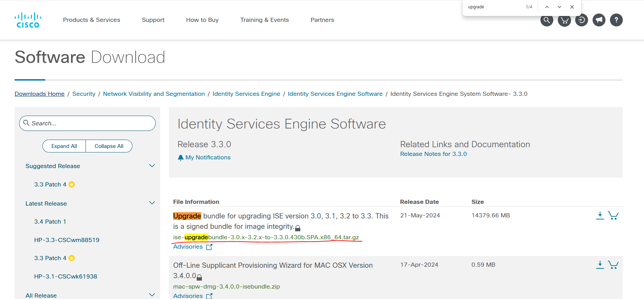
Task: Click the 17-Apr-2024 release date
Action: (419, 265)
